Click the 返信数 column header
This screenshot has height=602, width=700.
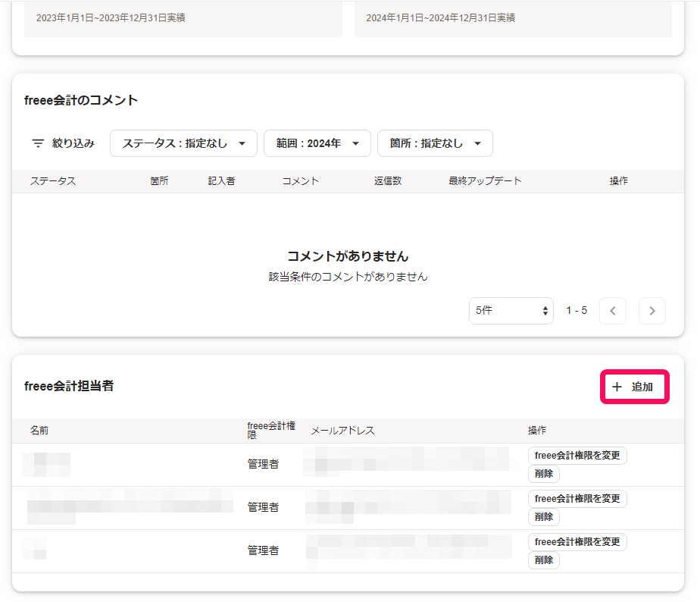388,181
